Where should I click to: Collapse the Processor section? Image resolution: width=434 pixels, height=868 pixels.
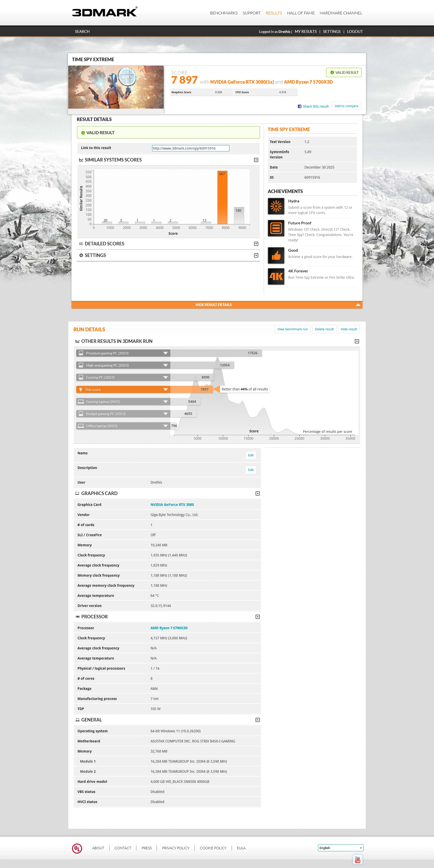257,617
